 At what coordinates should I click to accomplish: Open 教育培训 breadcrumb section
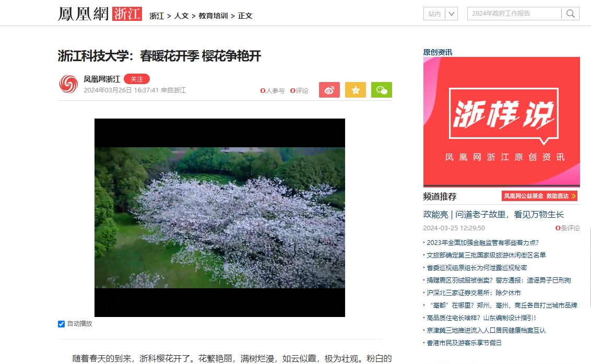(x=213, y=16)
